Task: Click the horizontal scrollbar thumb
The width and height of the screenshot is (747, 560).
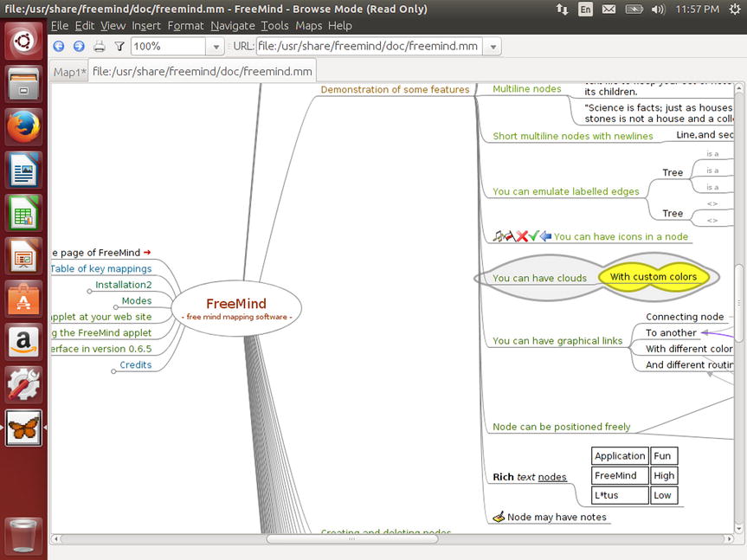Action: (x=352, y=538)
